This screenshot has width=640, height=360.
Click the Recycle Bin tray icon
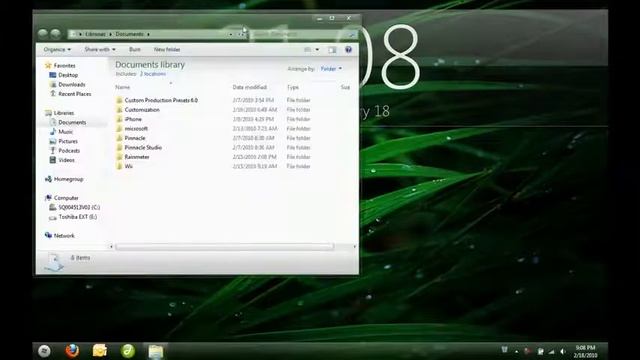click(504, 350)
